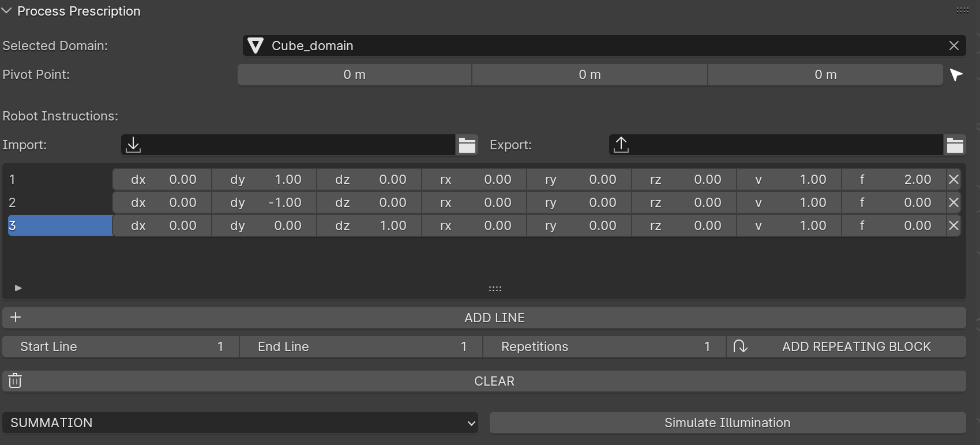Click Simulate Illumination button

(727, 423)
